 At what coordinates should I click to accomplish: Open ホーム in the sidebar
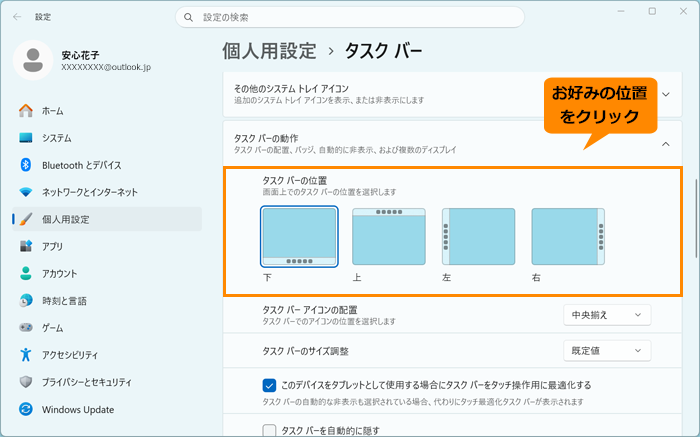[x=107, y=111]
